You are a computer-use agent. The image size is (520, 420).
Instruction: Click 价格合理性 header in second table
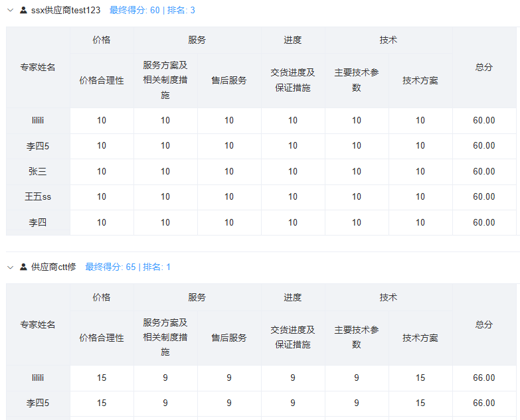click(102, 338)
